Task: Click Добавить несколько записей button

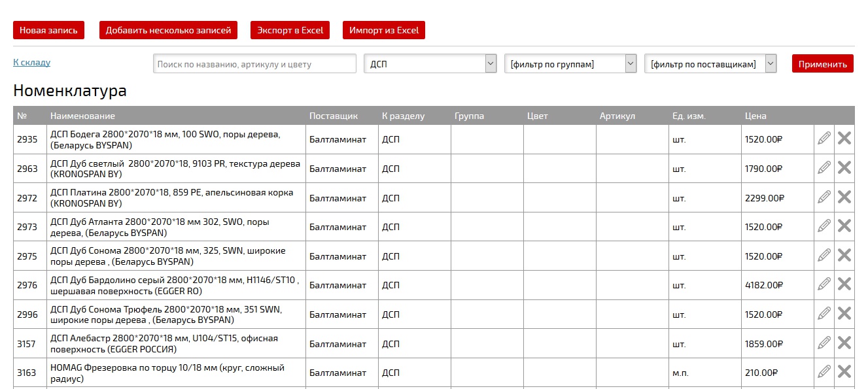Action: tap(168, 30)
